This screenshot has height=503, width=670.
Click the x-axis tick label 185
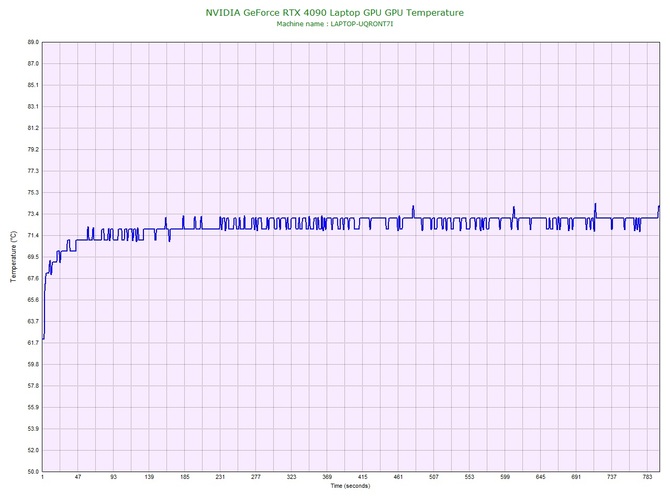[x=185, y=477]
